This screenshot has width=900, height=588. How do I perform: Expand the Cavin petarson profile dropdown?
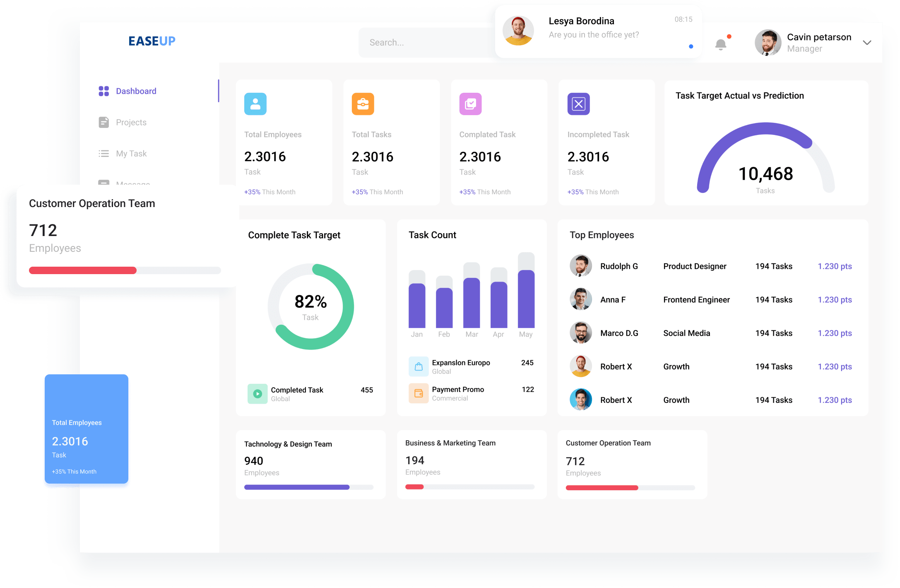coord(867,43)
